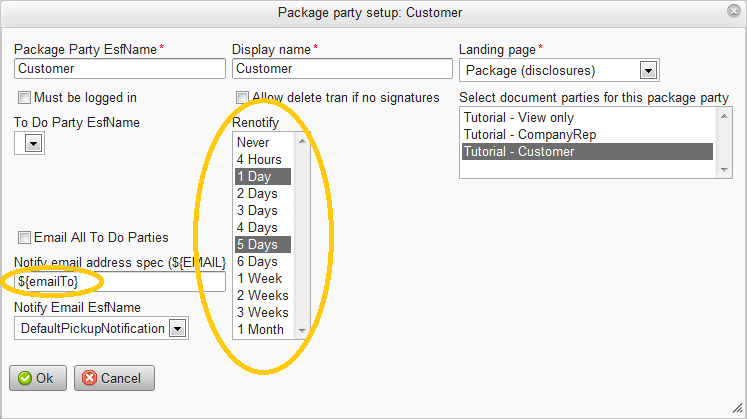The height and width of the screenshot is (419, 747).
Task: Click the Package Party EsfName text field
Action: [x=120, y=69]
